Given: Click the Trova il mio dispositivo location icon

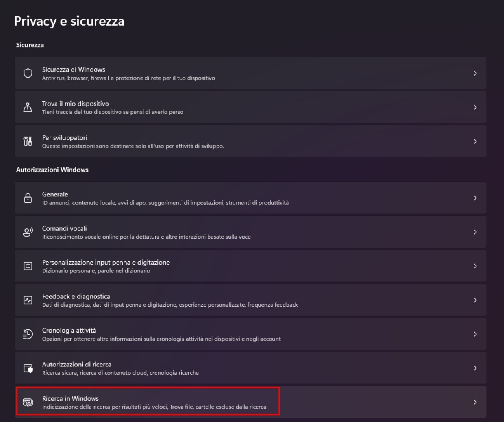Looking at the screenshot, I should click(28, 107).
